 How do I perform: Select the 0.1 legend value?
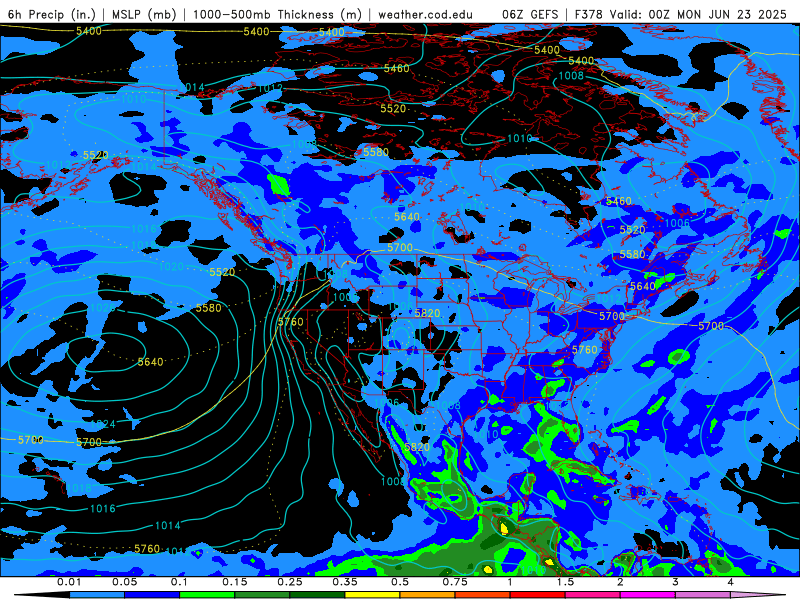click(179, 582)
